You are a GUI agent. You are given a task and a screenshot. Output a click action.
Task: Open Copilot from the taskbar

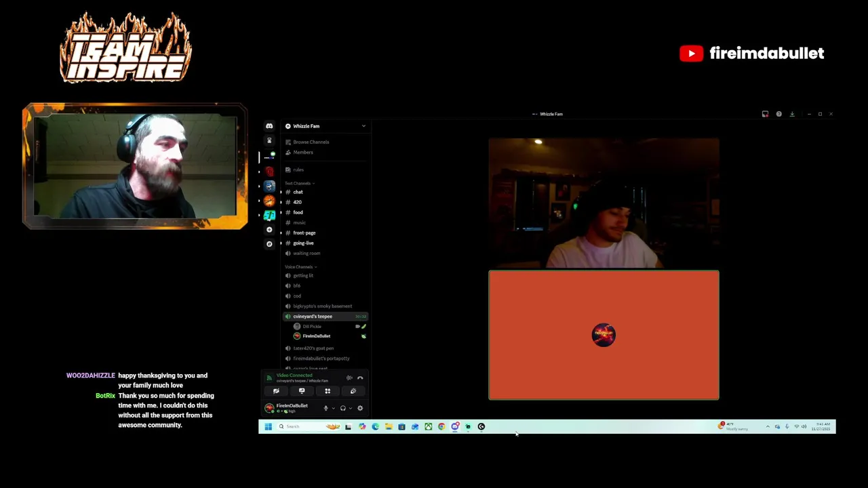362,426
